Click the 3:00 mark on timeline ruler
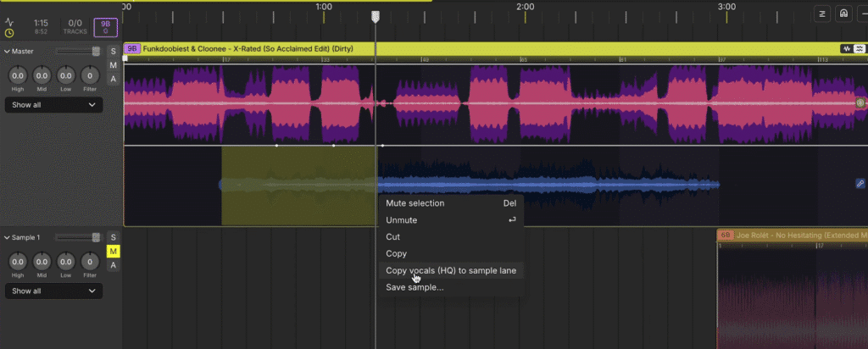 coord(726,7)
